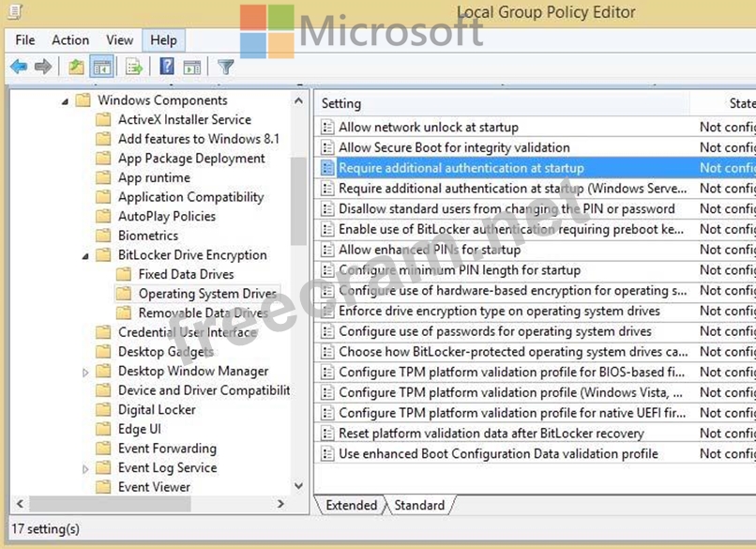This screenshot has width=756, height=549.
Task: Select 'Configure use of passwords for operating system drives'
Action: point(494,331)
